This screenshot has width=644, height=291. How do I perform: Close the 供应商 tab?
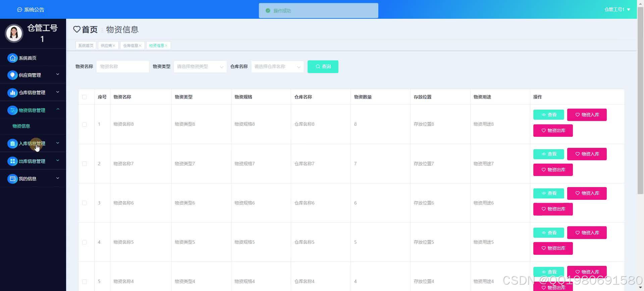(114, 46)
